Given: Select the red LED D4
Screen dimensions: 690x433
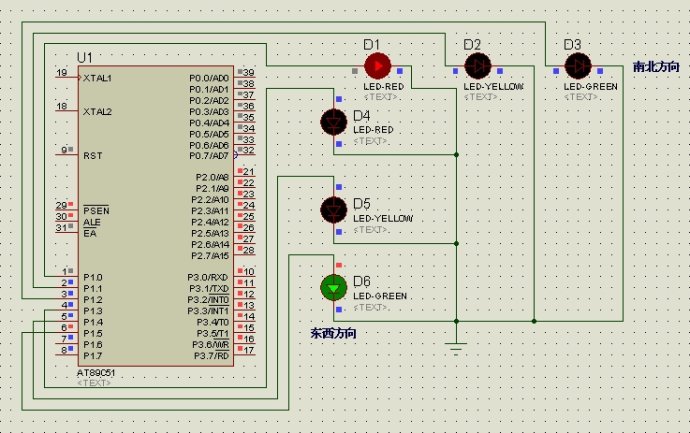Looking at the screenshot, I should 334,122.
